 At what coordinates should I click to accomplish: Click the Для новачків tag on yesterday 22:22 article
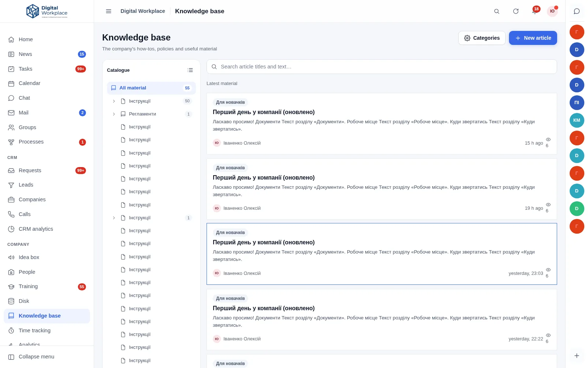point(230,298)
